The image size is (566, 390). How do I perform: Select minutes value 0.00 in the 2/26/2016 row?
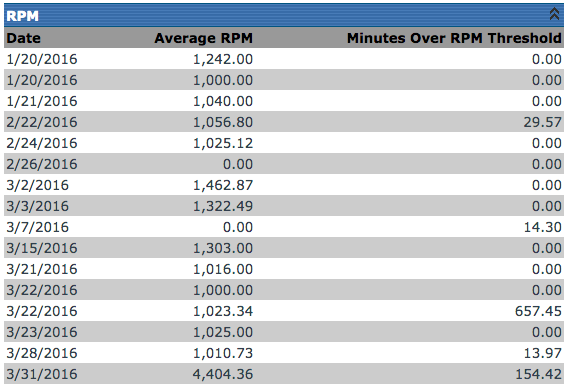[x=547, y=164]
